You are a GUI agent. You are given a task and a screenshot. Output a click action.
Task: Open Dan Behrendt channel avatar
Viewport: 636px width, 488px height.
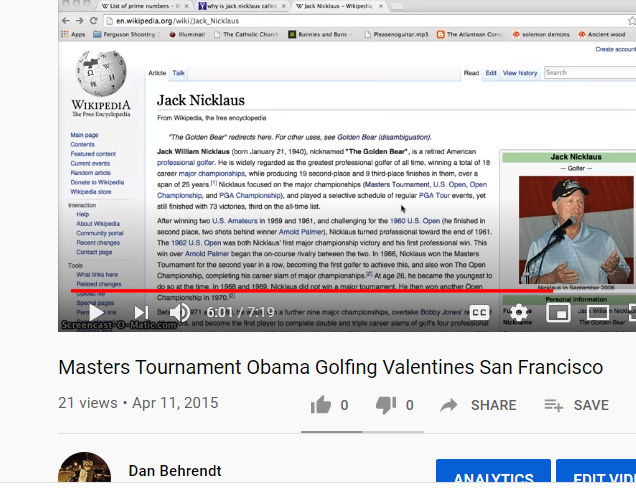(84, 469)
